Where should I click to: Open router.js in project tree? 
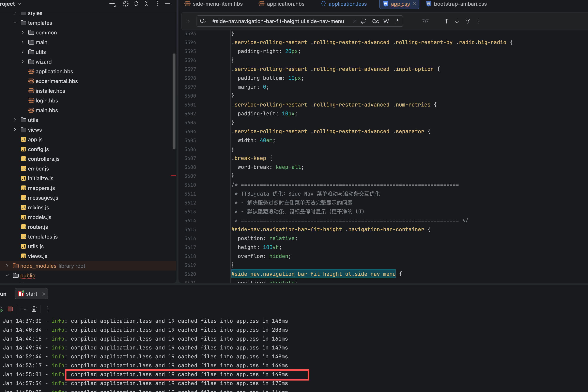click(x=38, y=227)
